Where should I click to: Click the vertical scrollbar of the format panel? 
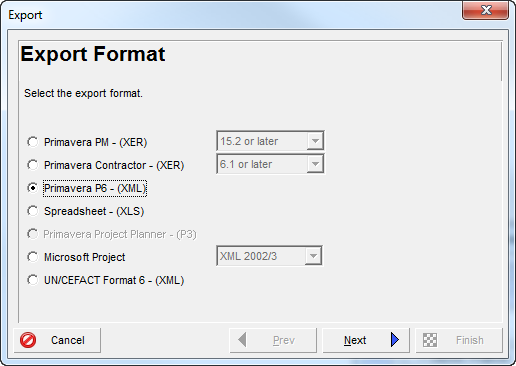tap(501, 61)
